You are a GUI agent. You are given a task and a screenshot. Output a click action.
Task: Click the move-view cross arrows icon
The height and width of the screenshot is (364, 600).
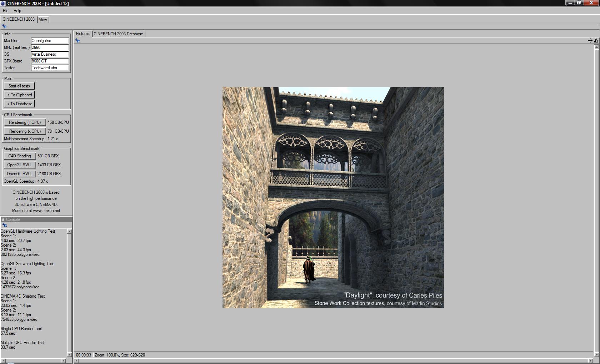click(x=590, y=41)
